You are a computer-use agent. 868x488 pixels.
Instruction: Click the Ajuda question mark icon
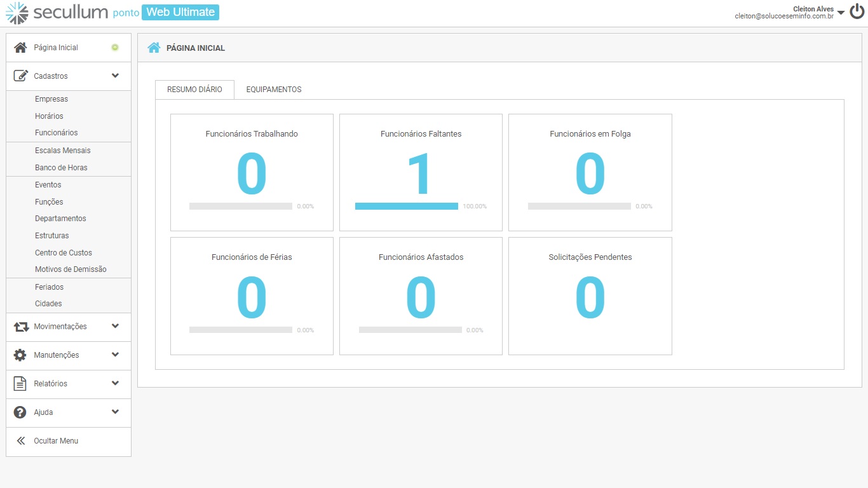coord(20,412)
